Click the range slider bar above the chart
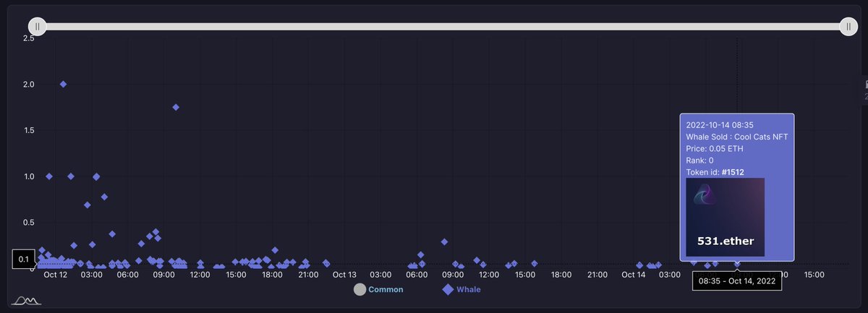Image resolution: width=868 pixels, height=313 pixels. pyautogui.click(x=443, y=27)
